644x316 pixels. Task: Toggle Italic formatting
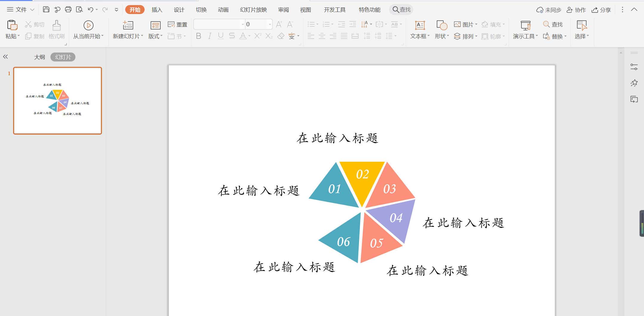(x=210, y=36)
